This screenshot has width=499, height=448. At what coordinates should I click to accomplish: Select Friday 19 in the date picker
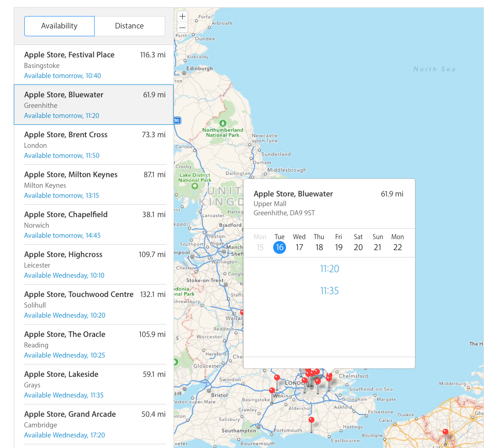339,243
